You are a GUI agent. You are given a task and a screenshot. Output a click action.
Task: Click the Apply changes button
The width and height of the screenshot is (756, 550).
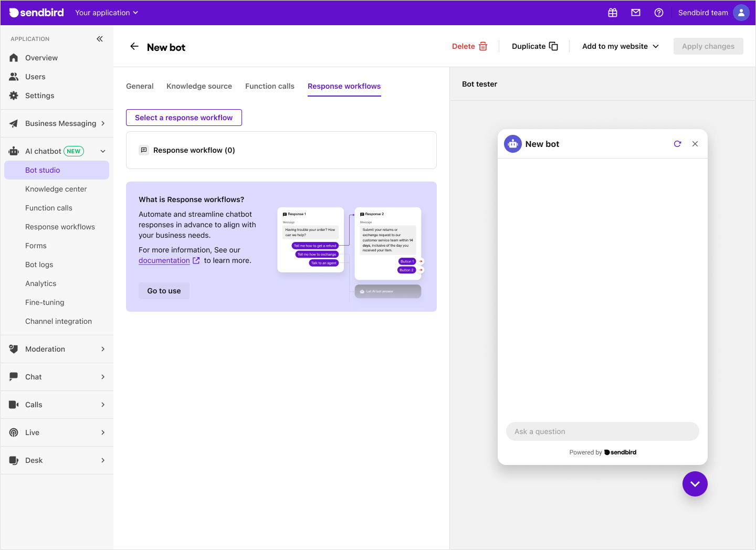click(708, 46)
